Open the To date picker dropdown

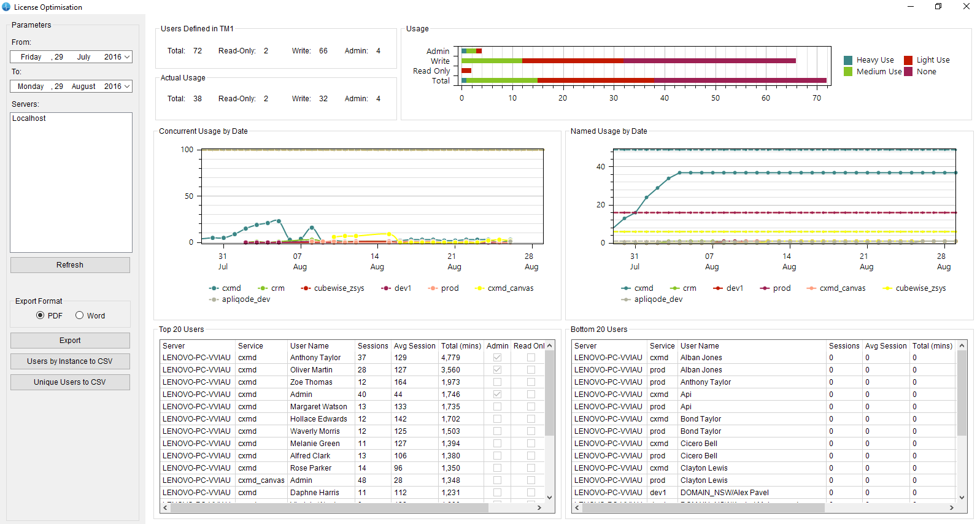point(127,87)
